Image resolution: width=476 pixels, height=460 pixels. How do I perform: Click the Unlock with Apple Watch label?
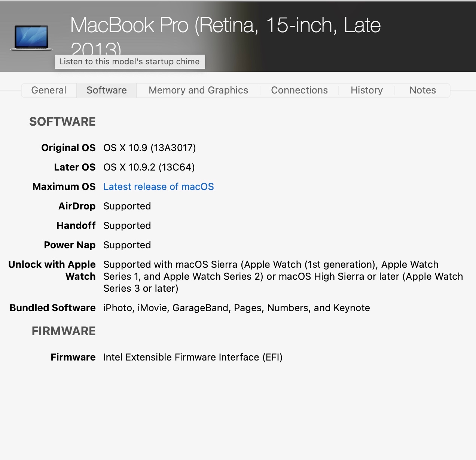coord(52,270)
